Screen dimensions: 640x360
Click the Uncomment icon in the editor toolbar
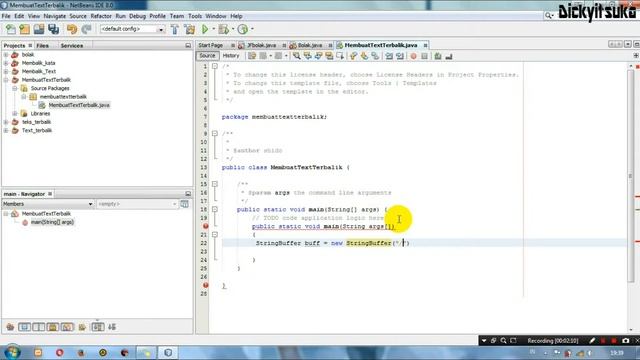(449, 56)
